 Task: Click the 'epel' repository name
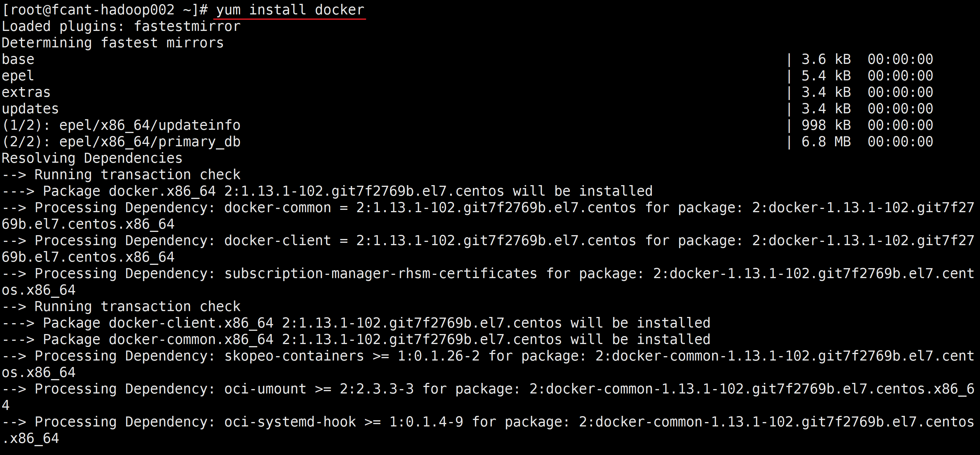18,76
